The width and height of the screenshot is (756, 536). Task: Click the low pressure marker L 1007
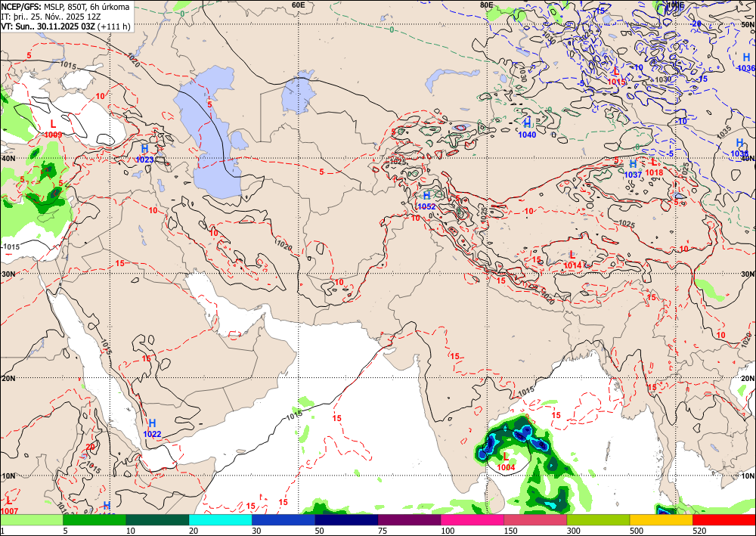[x=9, y=505]
